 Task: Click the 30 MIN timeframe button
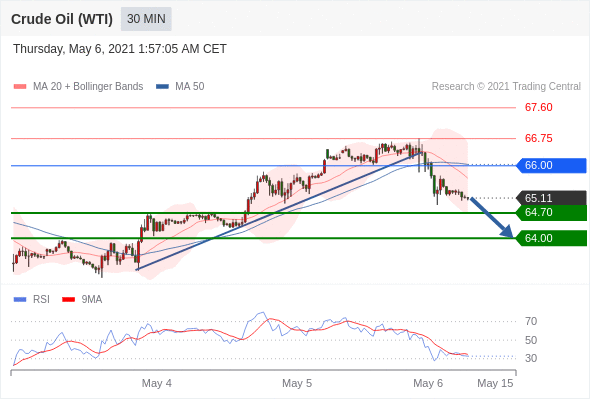146,19
